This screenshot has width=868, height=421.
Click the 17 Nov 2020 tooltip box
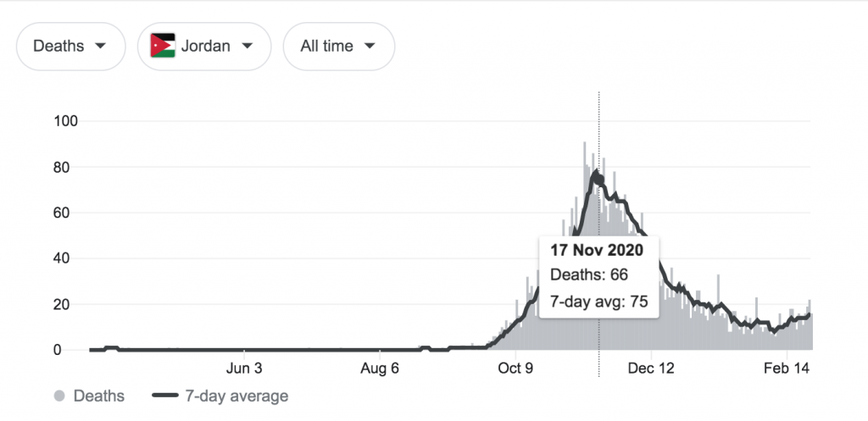click(599, 277)
